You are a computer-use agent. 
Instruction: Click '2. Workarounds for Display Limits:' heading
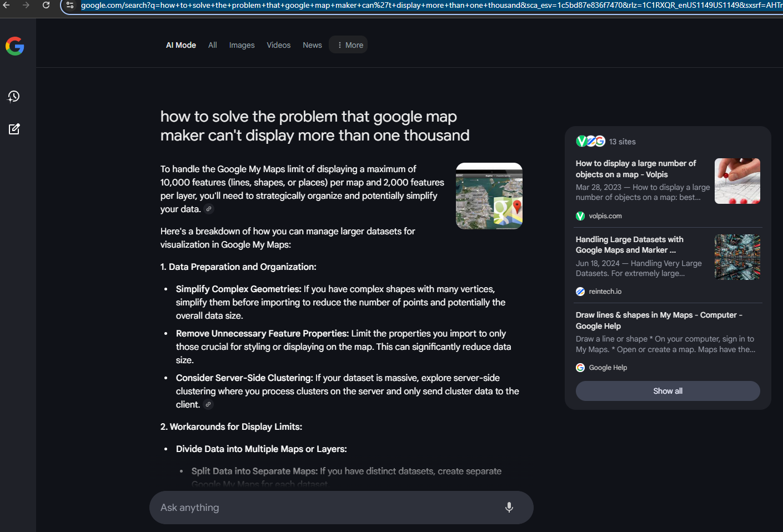click(x=231, y=427)
